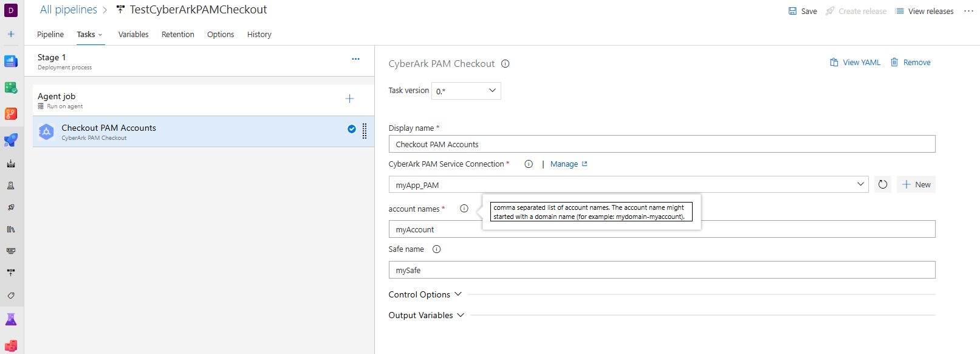Open the Library books icon in the sidebar

(x=11, y=229)
